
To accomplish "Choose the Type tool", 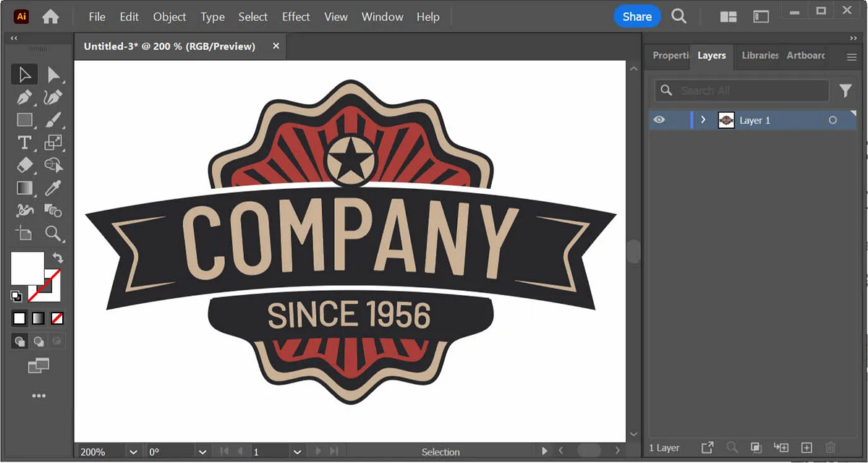I will pos(25,143).
